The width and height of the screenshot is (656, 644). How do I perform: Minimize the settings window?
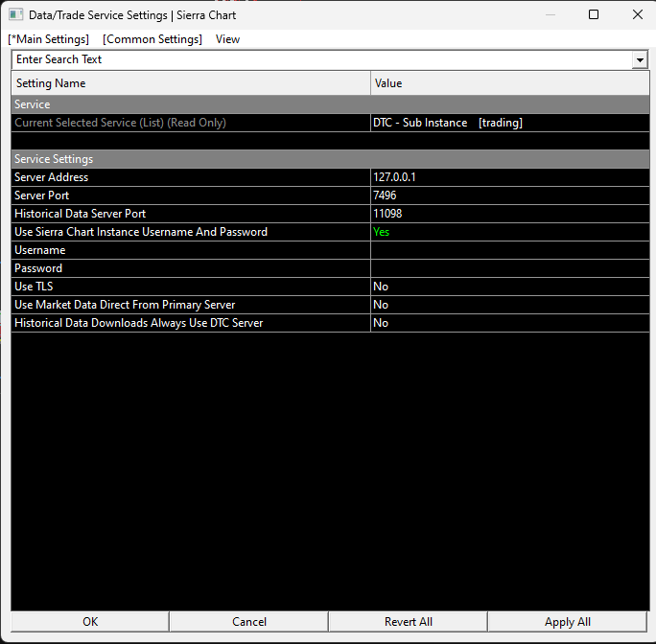coord(551,14)
